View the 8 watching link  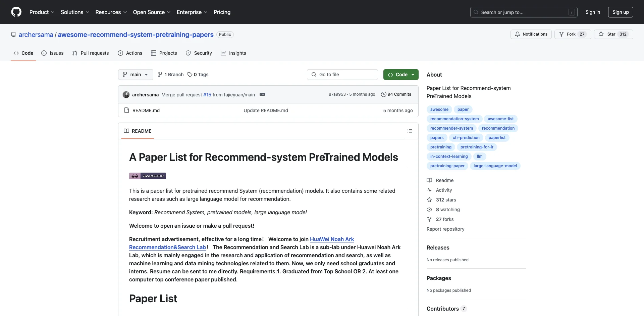[443, 210]
